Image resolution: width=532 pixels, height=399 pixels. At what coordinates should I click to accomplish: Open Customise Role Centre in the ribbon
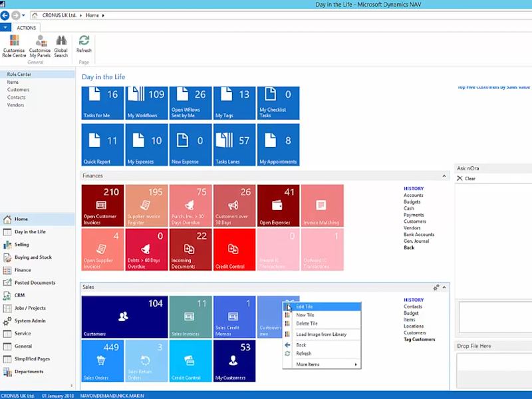click(x=14, y=46)
